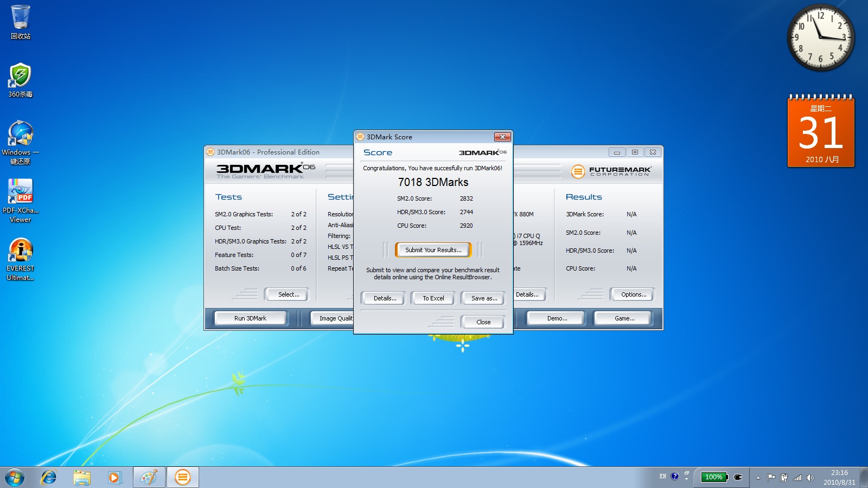868x488 pixels.
Task: Launch Internet Explorer from the taskbar
Action: 49,477
